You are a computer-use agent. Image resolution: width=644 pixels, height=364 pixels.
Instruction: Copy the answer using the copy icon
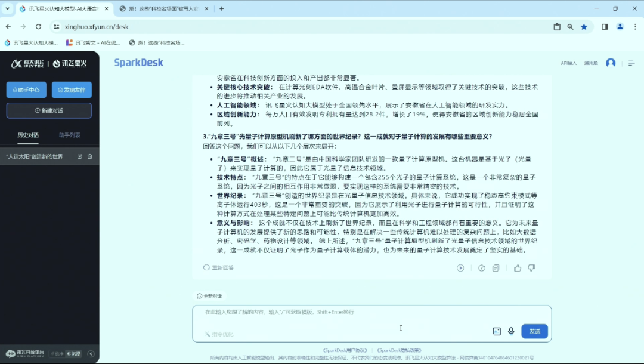pyautogui.click(x=496, y=268)
